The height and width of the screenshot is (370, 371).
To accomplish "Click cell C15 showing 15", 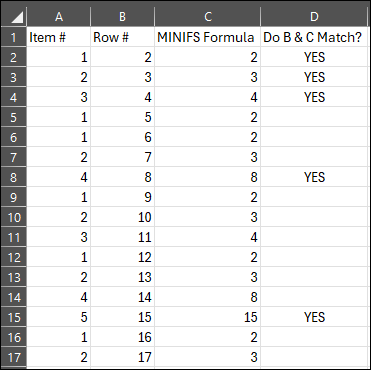I will click(208, 317).
